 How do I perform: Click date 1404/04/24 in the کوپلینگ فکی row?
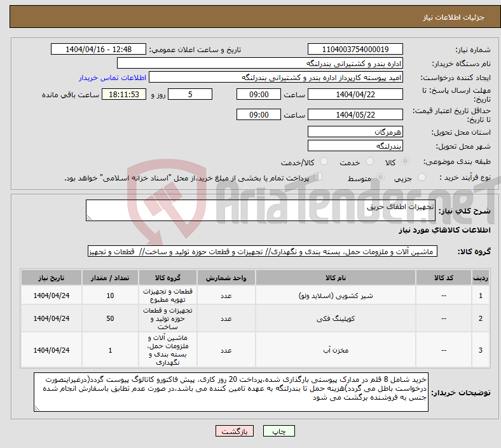click(x=51, y=318)
